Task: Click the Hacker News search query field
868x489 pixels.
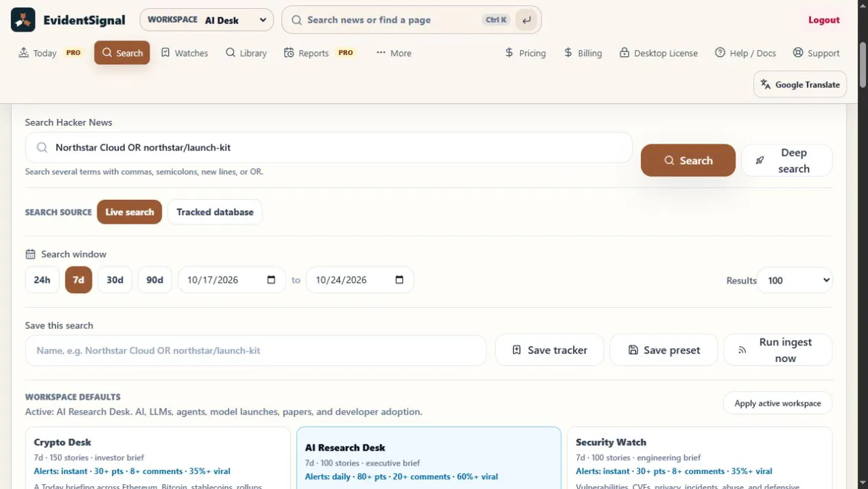Action: [x=329, y=148]
